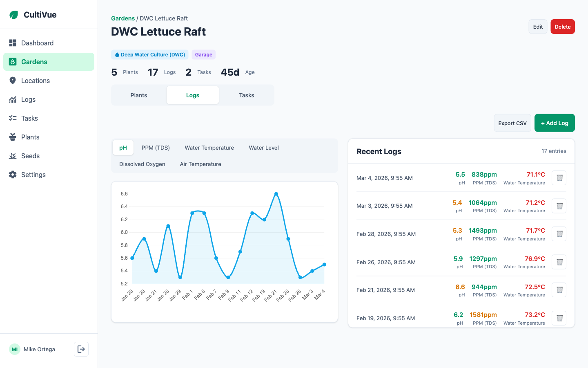588x368 pixels.
Task: Switch to the Plants tab
Action: click(x=139, y=95)
